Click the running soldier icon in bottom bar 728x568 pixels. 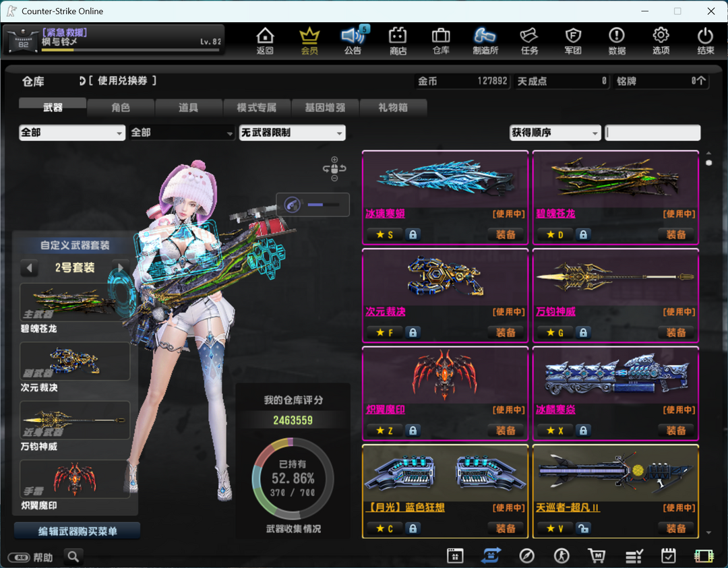(562, 555)
